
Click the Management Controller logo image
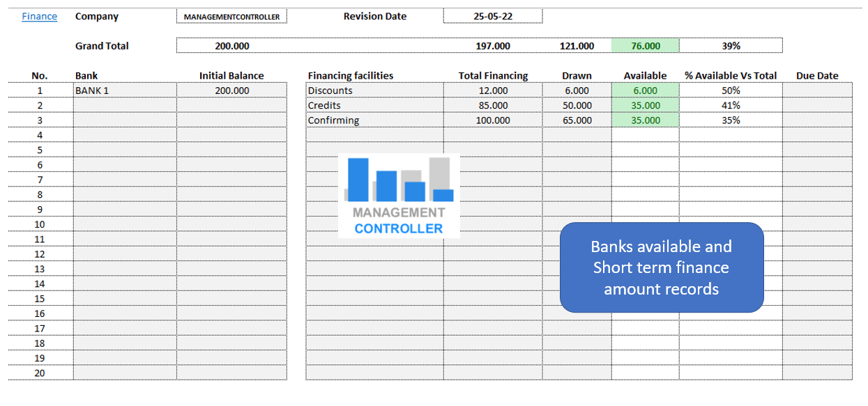coord(398,196)
